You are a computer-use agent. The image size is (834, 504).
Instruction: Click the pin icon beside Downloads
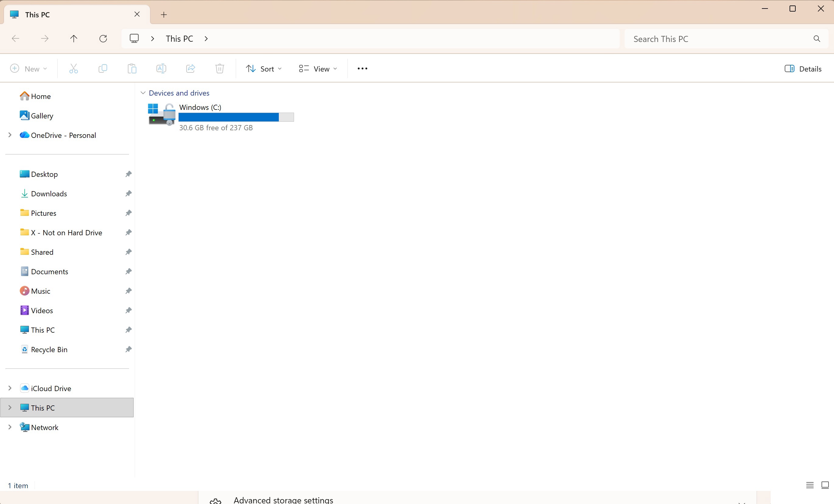tap(128, 194)
